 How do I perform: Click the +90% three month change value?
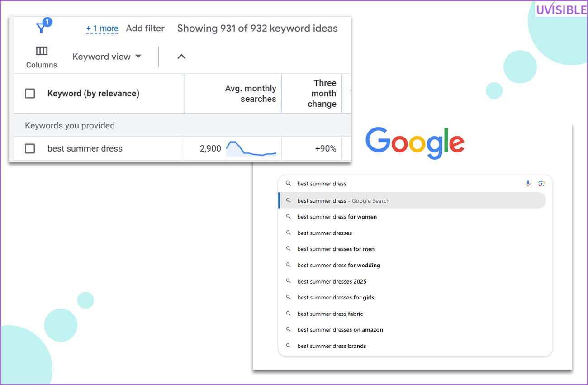point(326,148)
